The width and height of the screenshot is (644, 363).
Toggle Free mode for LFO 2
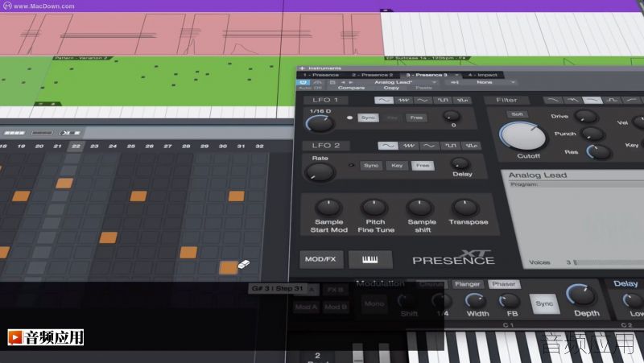423,166
